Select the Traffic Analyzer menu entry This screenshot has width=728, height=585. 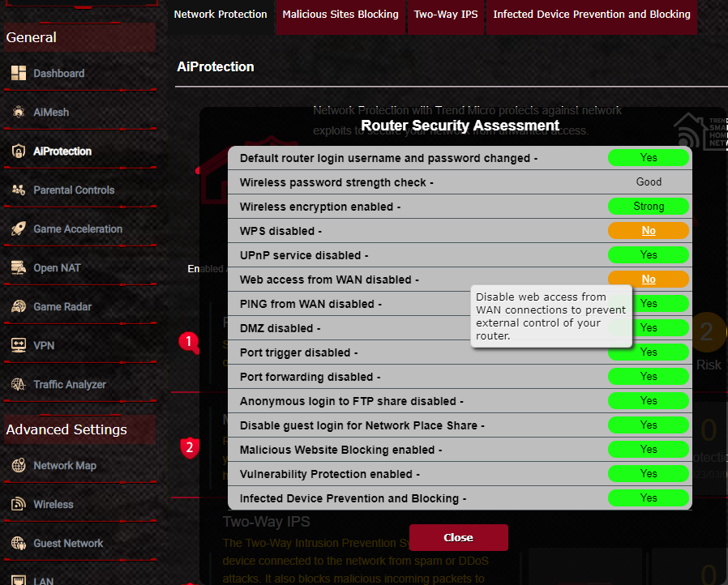pyautogui.click(x=70, y=385)
